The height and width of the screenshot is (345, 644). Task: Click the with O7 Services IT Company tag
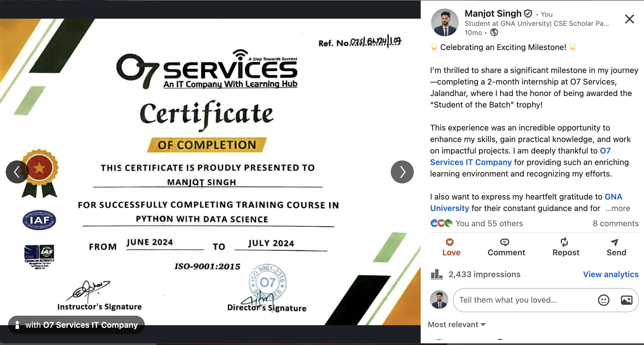pyautogui.click(x=77, y=325)
